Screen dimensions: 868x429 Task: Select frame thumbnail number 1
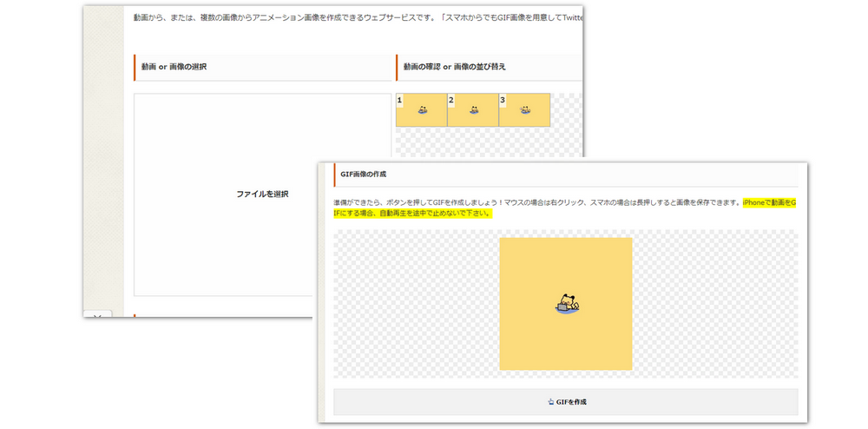[x=421, y=110]
